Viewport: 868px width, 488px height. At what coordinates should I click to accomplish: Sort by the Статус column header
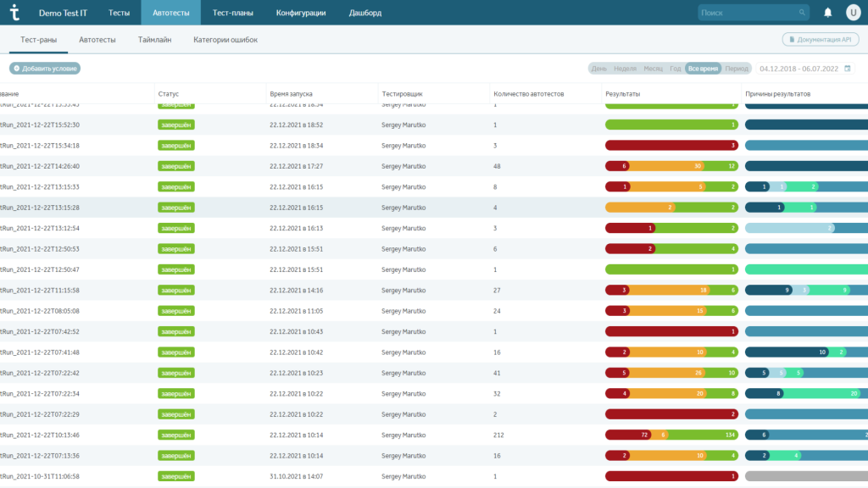point(168,93)
